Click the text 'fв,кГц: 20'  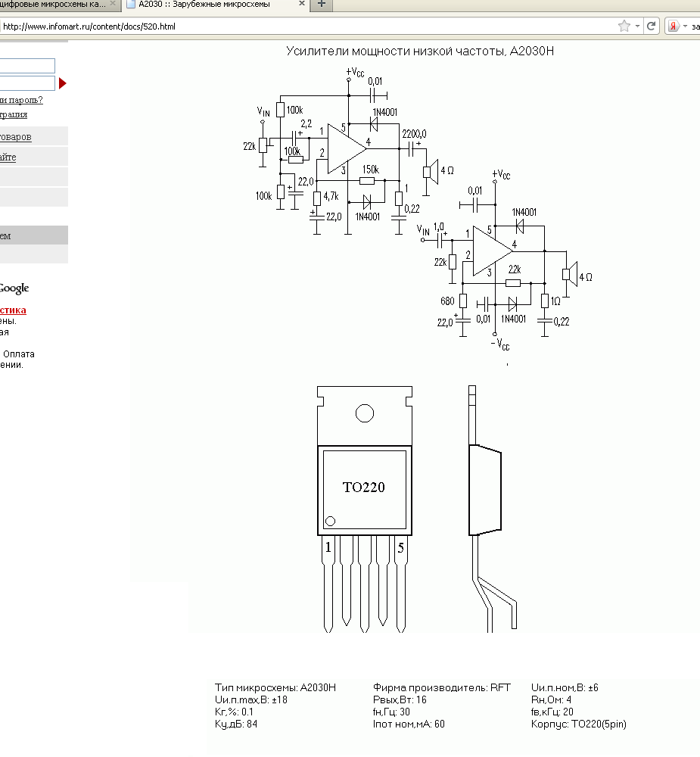(552, 712)
